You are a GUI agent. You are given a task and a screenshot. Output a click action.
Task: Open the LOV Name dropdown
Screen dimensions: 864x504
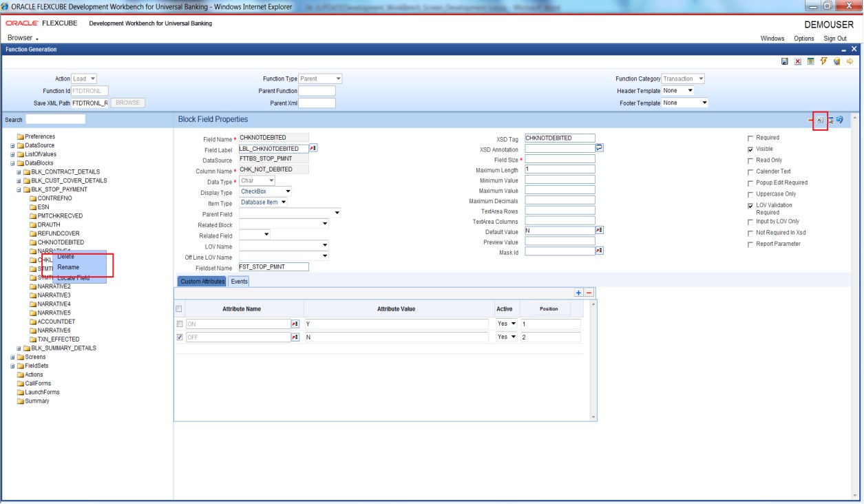[284, 245]
